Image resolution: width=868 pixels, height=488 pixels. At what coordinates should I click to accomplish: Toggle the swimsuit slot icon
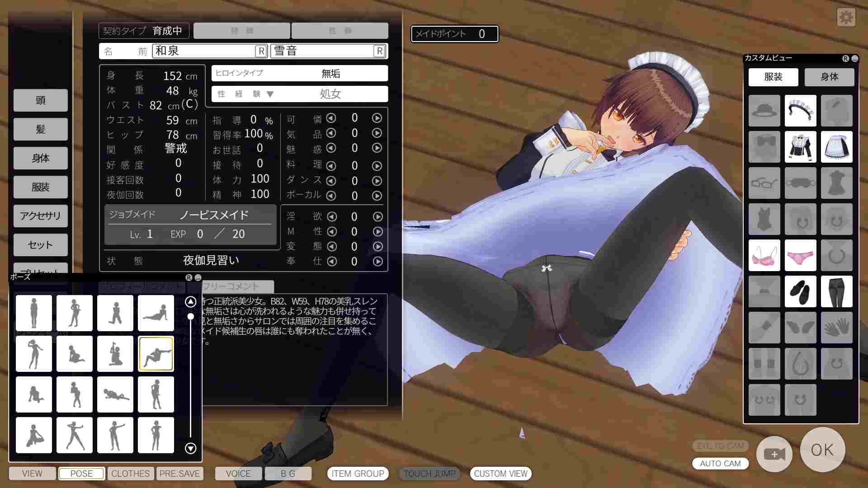[x=764, y=219]
